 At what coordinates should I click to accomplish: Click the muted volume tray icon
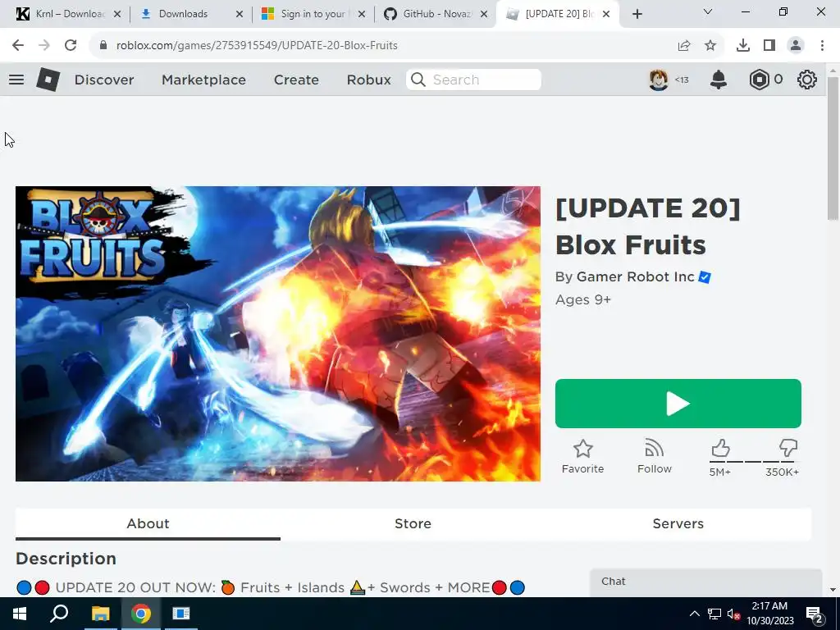click(x=733, y=614)
